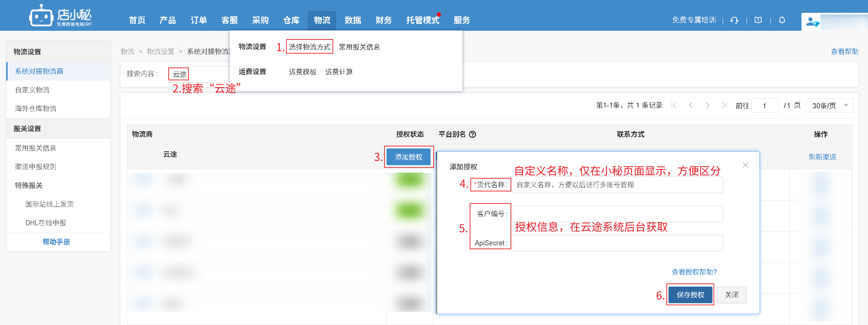Open the help book icon in header
This screenshot has width=868, height=325.
[x=758, y=20]
